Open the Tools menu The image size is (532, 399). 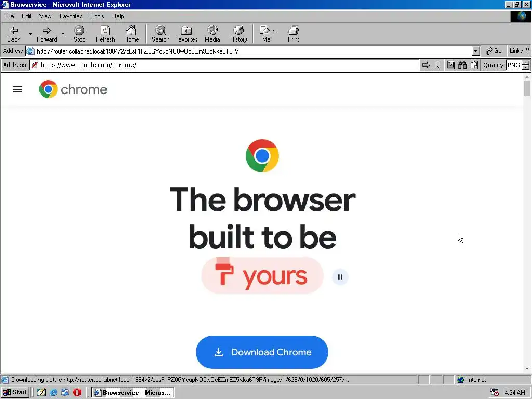(x=97, y=16)
